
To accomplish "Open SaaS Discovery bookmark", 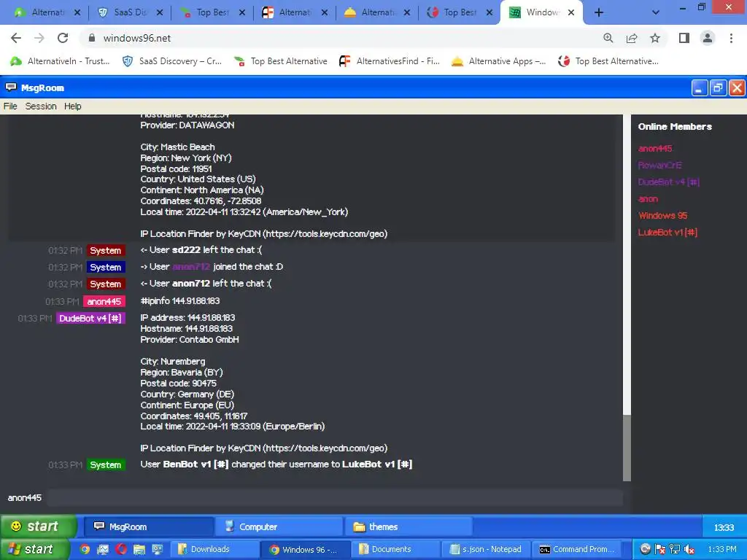I will (x=172, y=61).
